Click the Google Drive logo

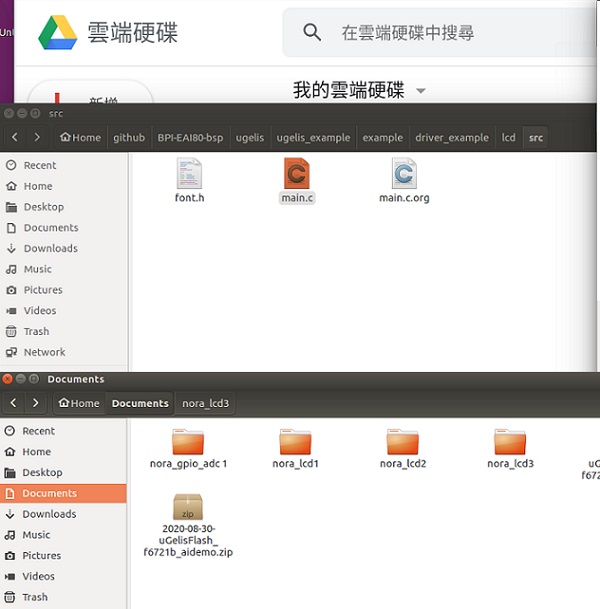(x=57, y=32)
